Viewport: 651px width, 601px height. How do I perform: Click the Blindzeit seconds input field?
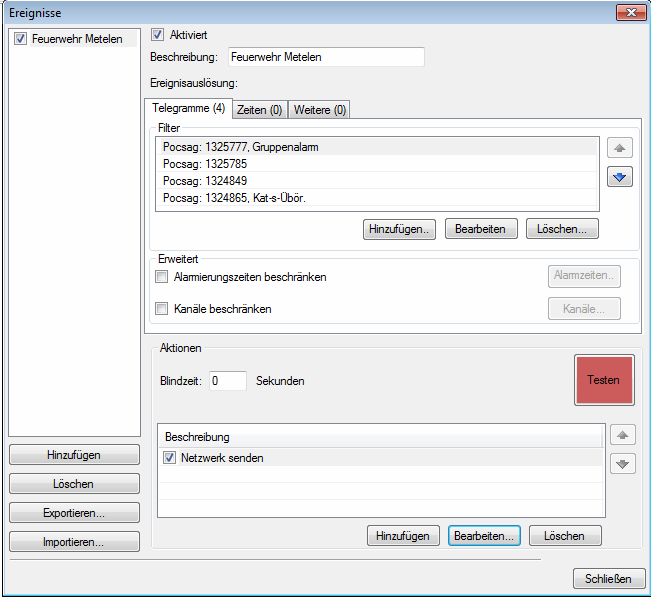pos(228,381)
